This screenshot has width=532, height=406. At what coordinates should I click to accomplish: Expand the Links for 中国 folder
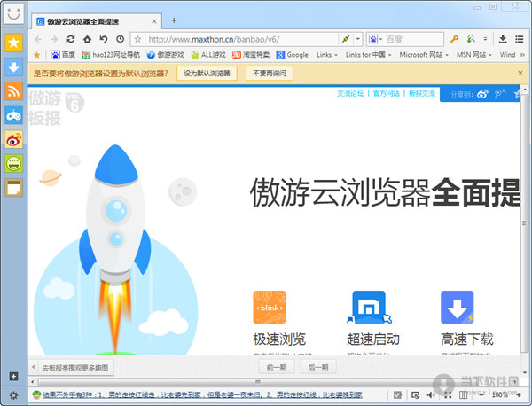369,55
